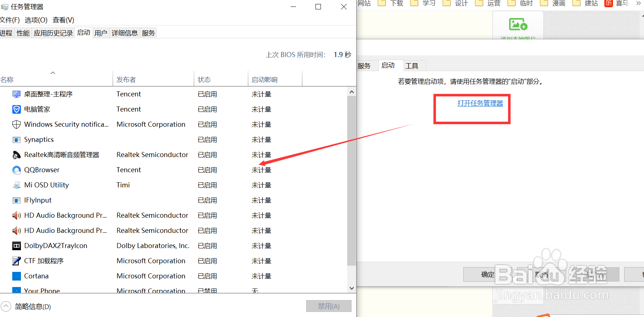
Task: Switch to the 用户 tab
Action: point(101,33)
